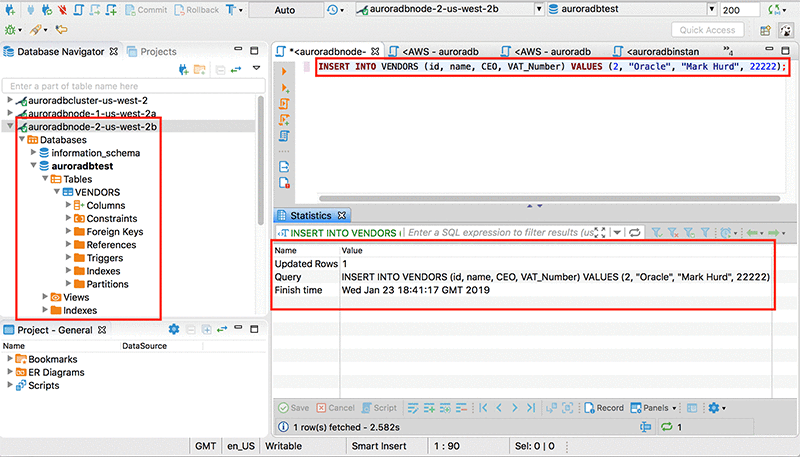
Task: Click the New SQL script plus icon
Action: tap(111, 9)
